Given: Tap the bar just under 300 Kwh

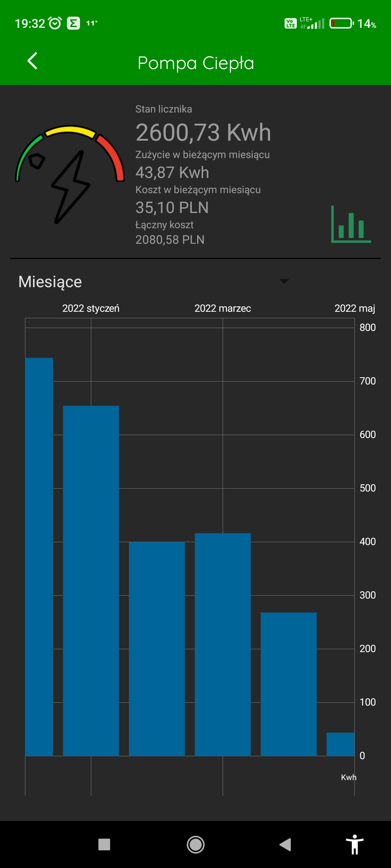Looking at the screenshot, I should click(x=289, y=684).
